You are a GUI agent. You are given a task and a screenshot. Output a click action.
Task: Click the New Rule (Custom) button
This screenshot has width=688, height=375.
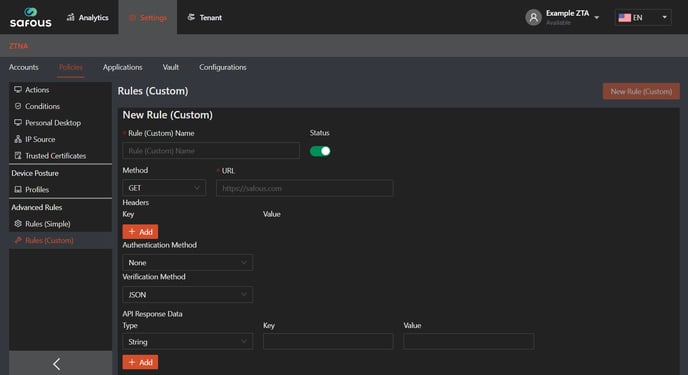coord(641,91)
